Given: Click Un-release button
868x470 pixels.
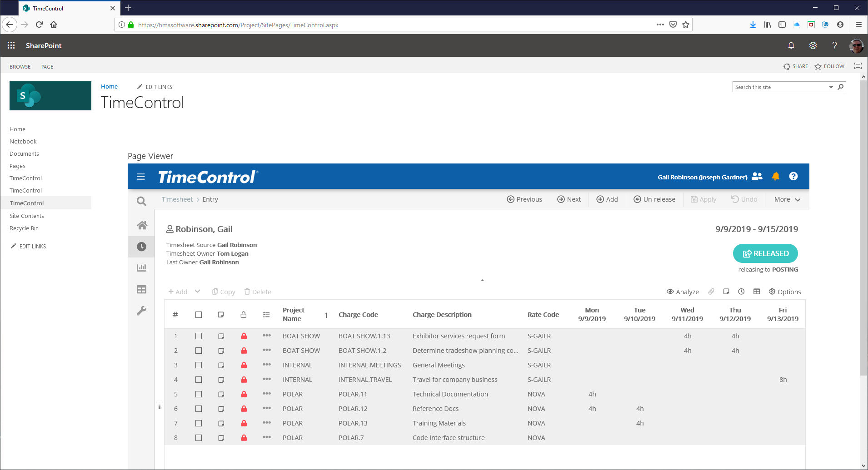Looking at the screenshot, I should pos(654,199).
